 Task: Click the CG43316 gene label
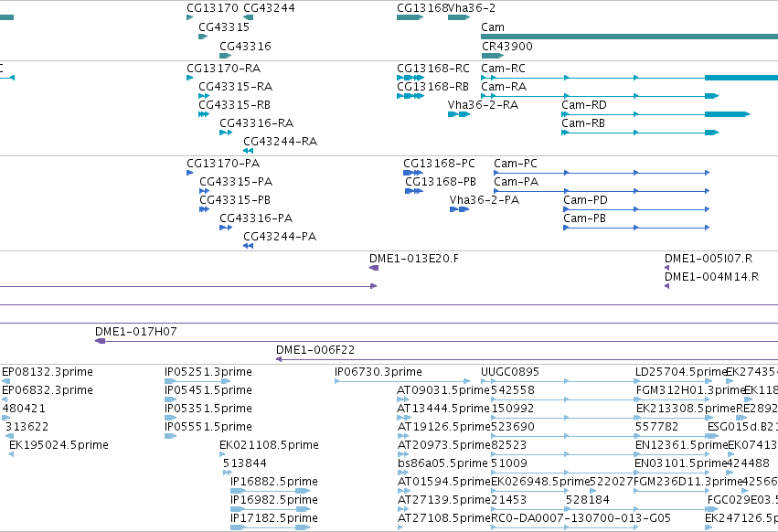(x=245, y=46)
